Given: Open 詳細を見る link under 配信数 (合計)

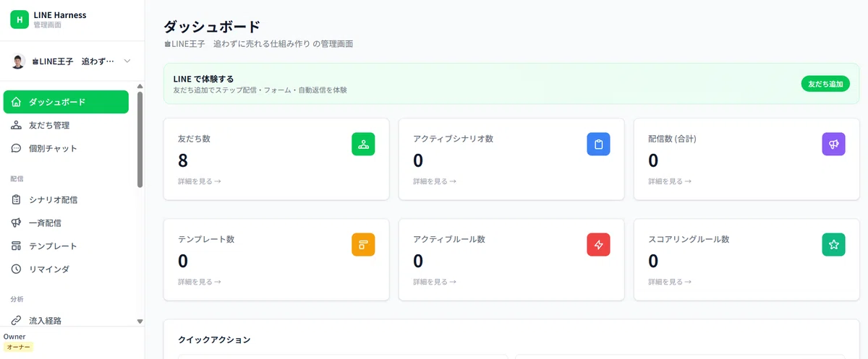Looking at the screenshot, I should click(670, 181).
